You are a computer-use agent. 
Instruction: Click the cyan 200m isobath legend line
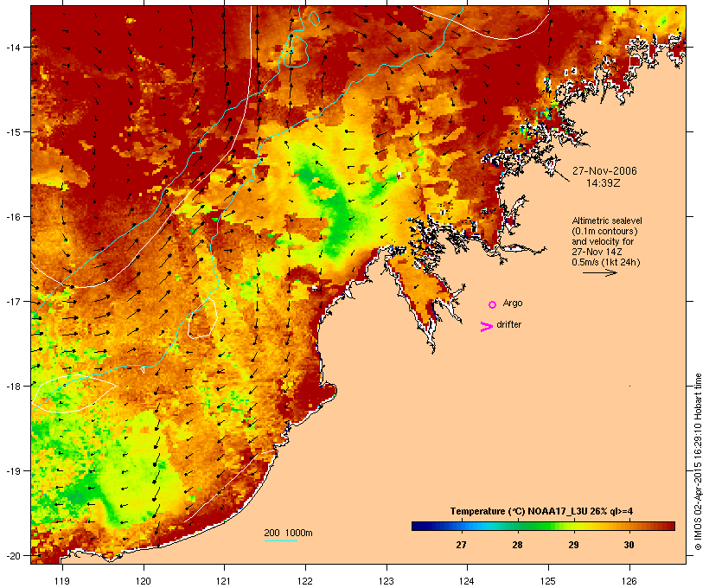[280, 540]
